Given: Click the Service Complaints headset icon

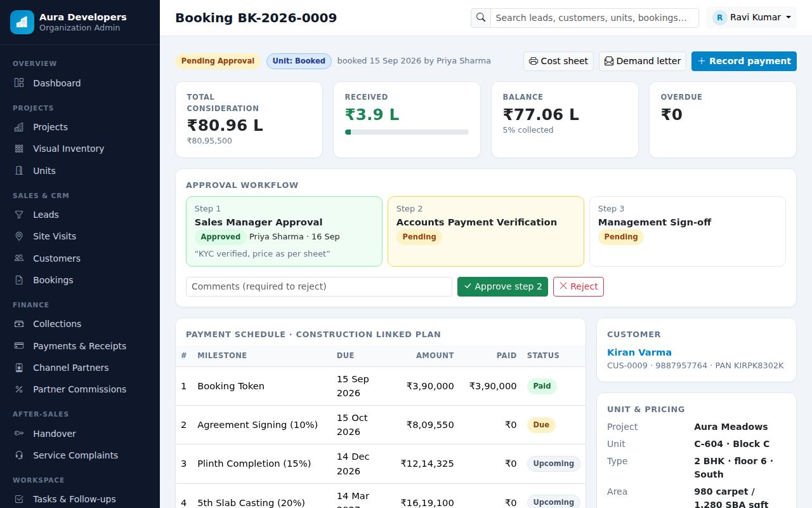Looking at the screenshot, I should pos(19,455).
